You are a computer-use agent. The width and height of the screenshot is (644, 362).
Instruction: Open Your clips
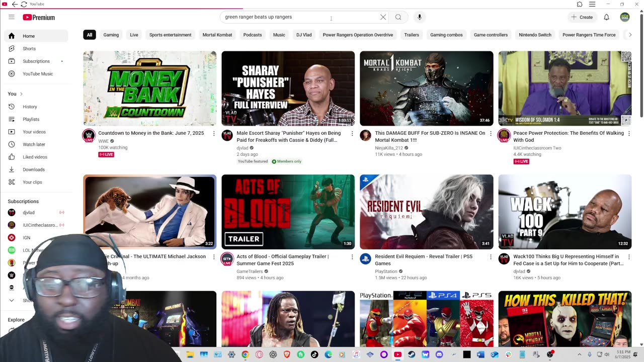tap(36, 182)
